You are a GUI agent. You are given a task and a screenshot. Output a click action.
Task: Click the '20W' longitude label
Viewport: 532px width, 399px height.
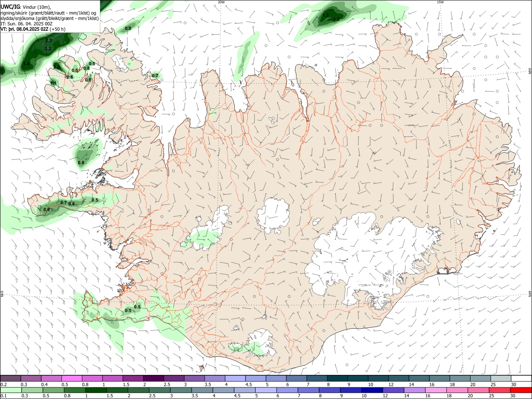pos(221,2)
